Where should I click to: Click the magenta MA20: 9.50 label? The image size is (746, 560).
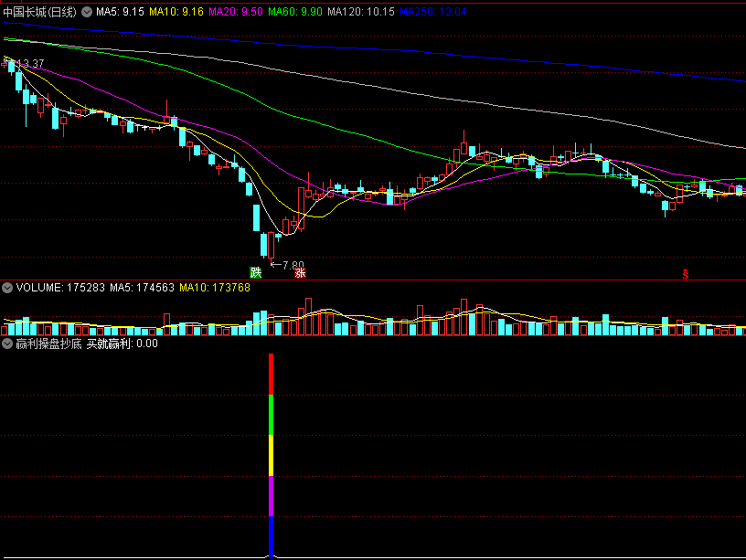236,12
